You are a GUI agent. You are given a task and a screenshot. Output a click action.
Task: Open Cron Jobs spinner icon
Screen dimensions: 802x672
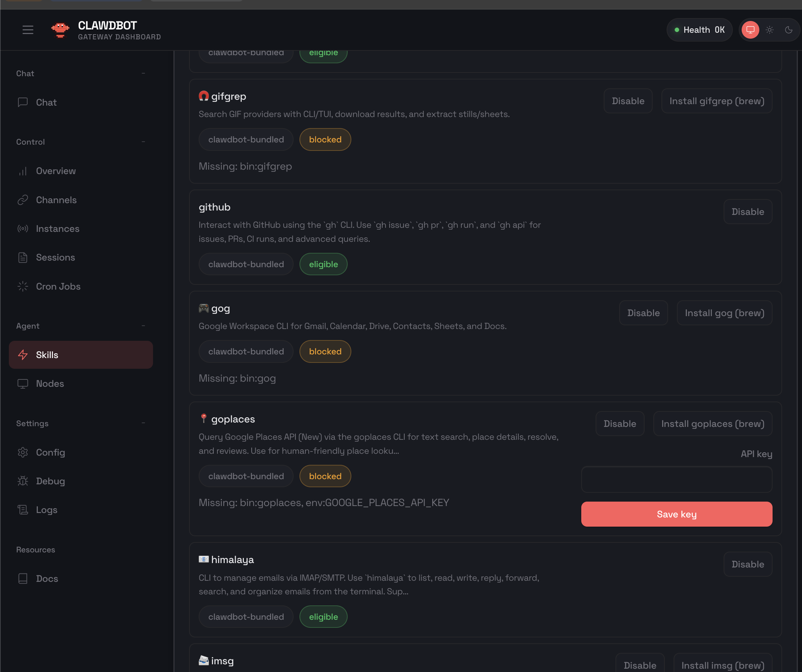pyautogui.click(x=23, y=287)
